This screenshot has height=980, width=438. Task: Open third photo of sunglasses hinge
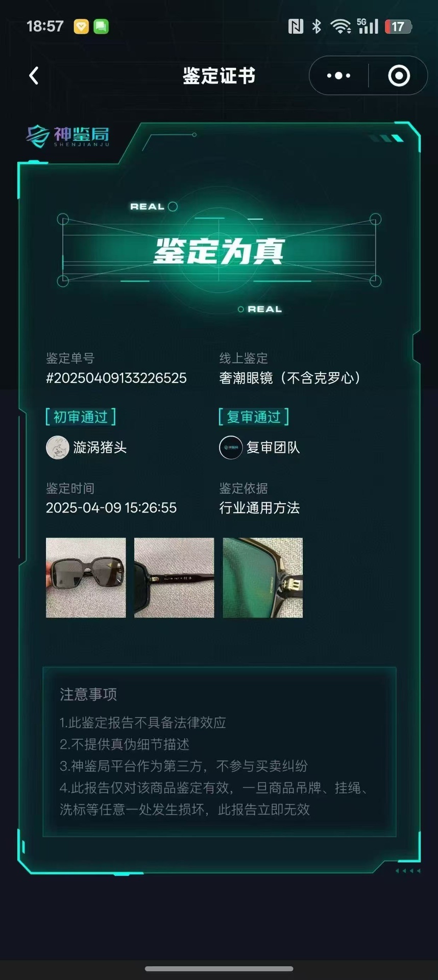263,578
